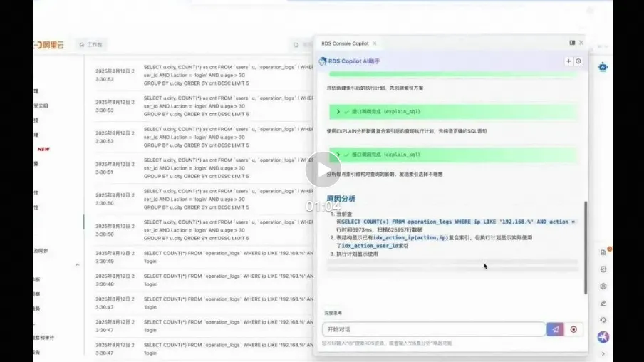Click the right sidebar icon between the document and gear icons
Image resolution: width=644 pixels, height=362 pixels.
[603, 269]
